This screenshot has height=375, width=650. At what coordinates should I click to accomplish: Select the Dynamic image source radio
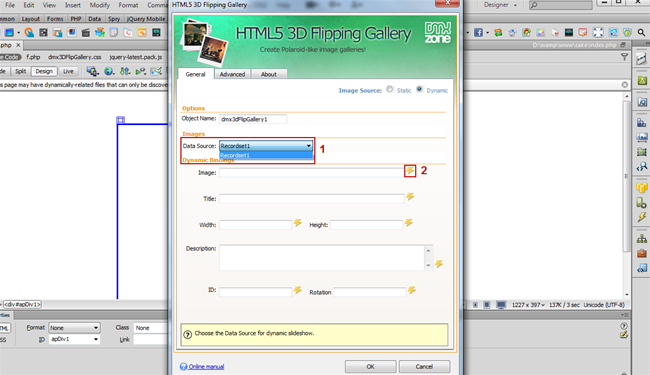pos(420,89)
